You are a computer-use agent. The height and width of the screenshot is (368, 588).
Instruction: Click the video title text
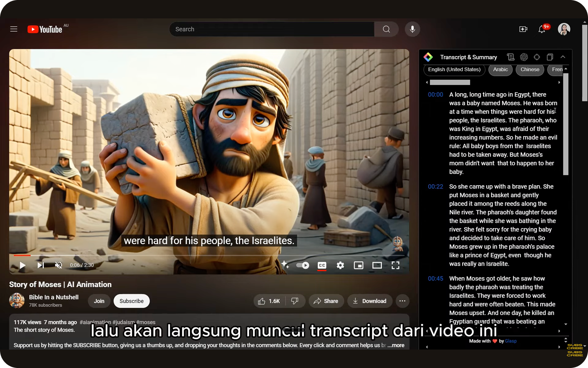[x=60, y=285]
